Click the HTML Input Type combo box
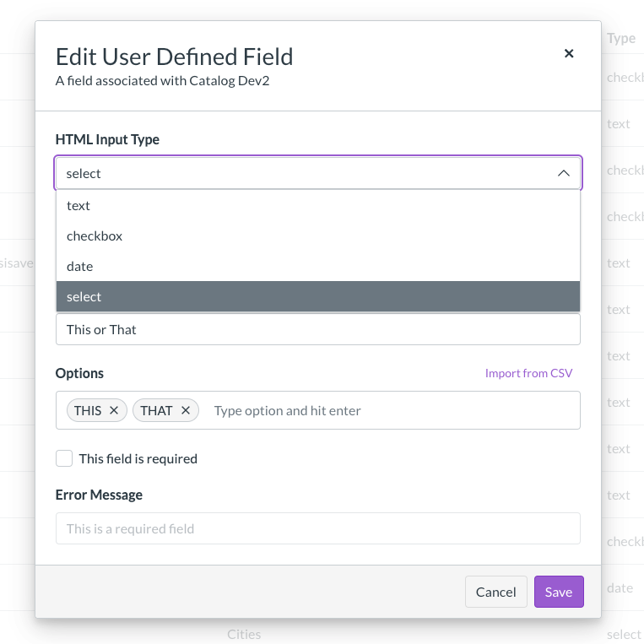Viewport: 644px width, 644px height. point(304,173)
